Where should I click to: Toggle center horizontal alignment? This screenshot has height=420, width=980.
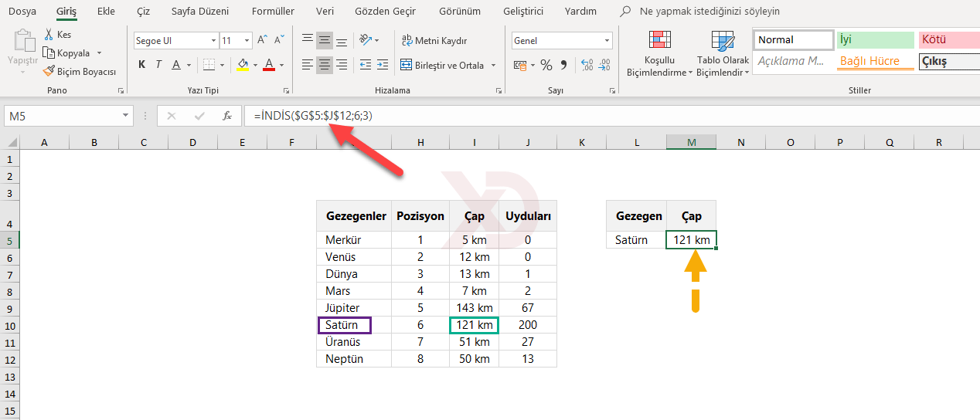coord(325,65)
